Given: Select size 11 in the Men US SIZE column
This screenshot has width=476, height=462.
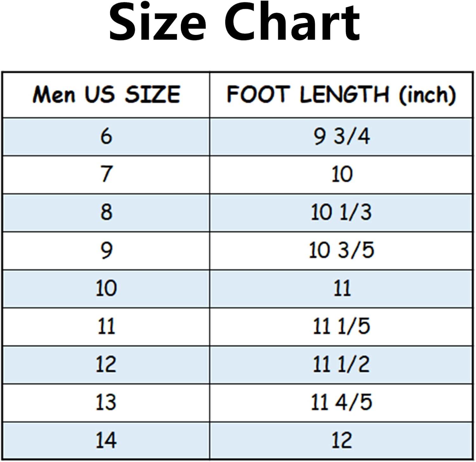Looking at the screenshot, I should click(x=106, y=326).
